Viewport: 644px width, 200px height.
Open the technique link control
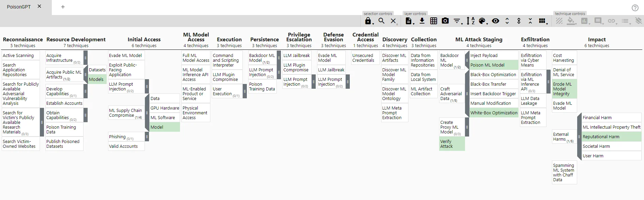coord(612,21)
